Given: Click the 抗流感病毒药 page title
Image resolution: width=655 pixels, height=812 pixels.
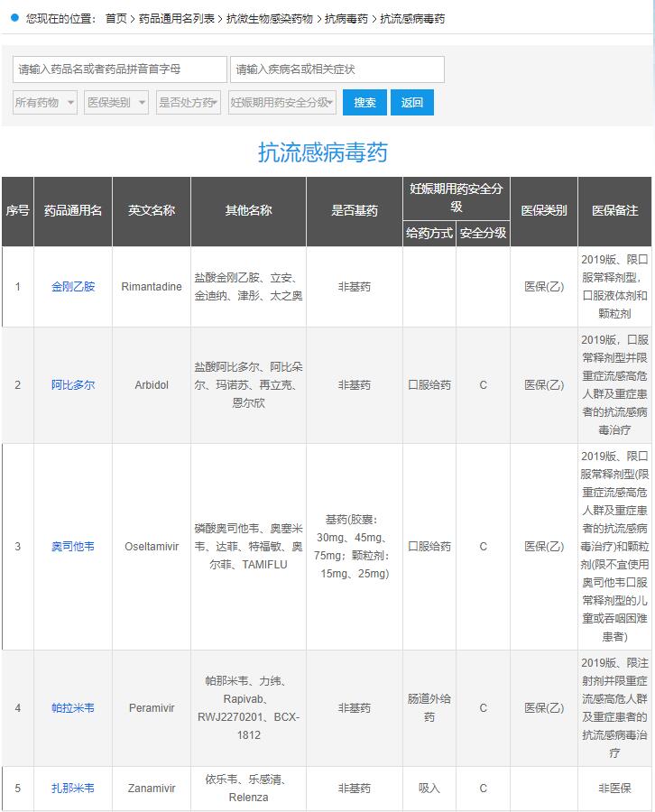Looking at the screenshot, I should [323, 152].
